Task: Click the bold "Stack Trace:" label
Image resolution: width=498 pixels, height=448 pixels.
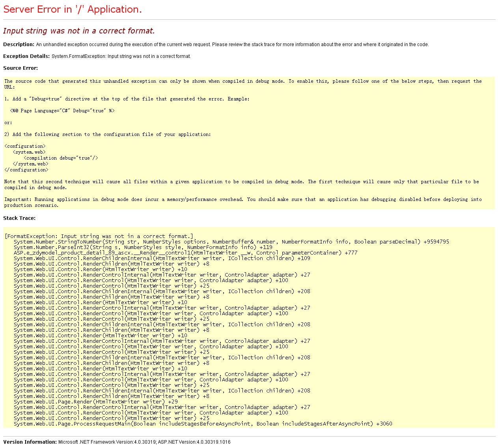Action: pyautogui.click(x=19, y=218)
